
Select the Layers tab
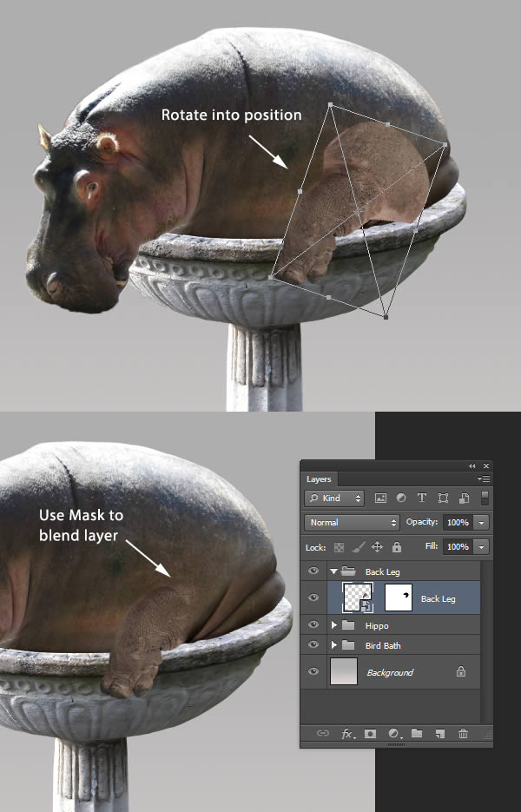tap(319, 479)
